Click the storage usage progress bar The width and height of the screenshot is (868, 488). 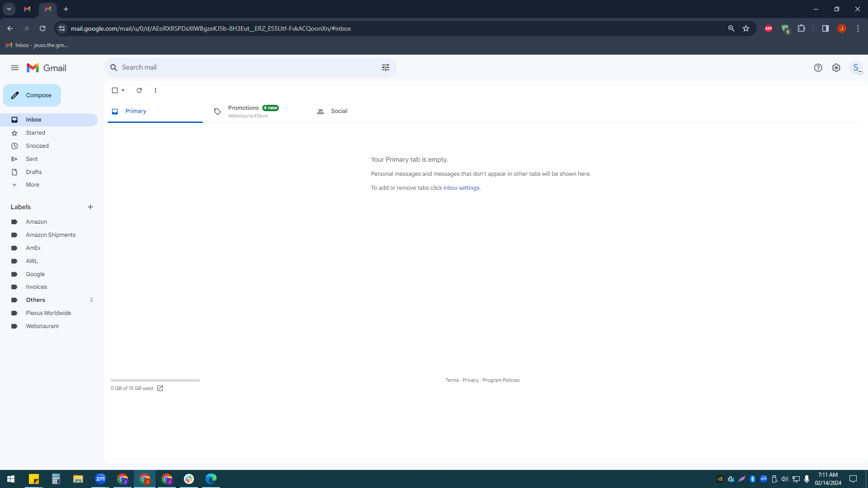[156, 380]
